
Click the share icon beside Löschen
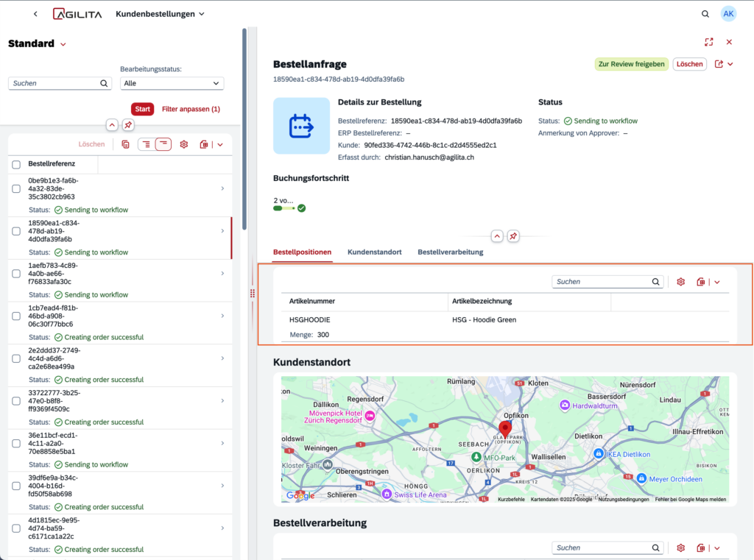click(x=719, y=64)
